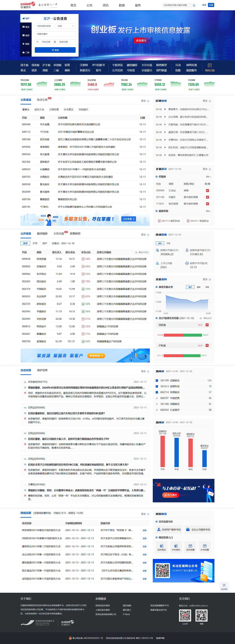Switch to the 热点公告 tab

click(x=42, y=100)
